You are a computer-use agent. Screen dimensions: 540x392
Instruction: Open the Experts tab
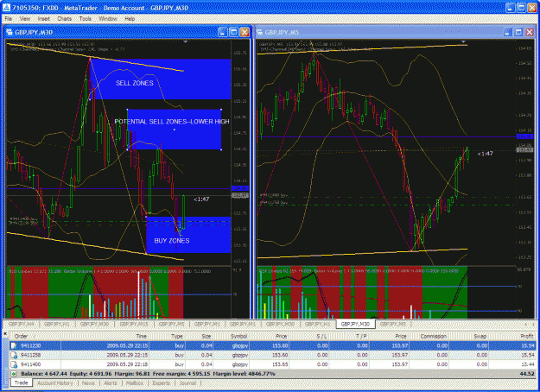click(162, 383)
